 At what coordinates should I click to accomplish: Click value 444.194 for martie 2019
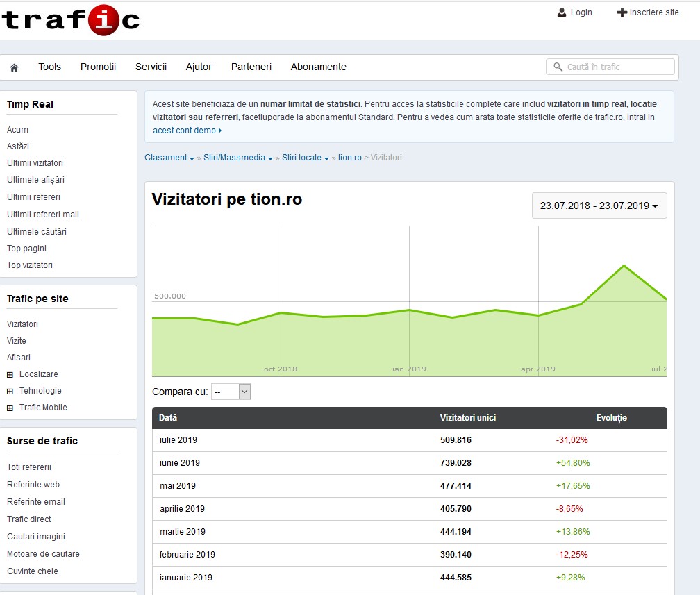(x=456, y=532)
